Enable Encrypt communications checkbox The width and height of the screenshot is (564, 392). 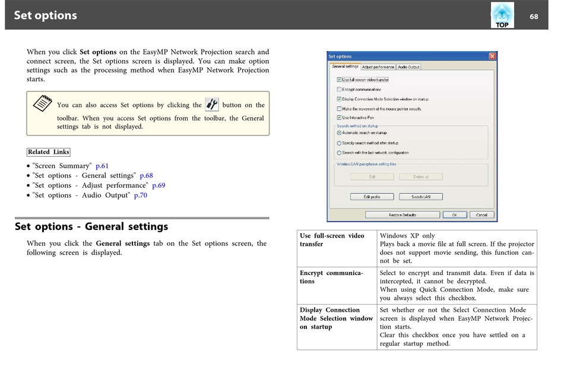[339, 89]
